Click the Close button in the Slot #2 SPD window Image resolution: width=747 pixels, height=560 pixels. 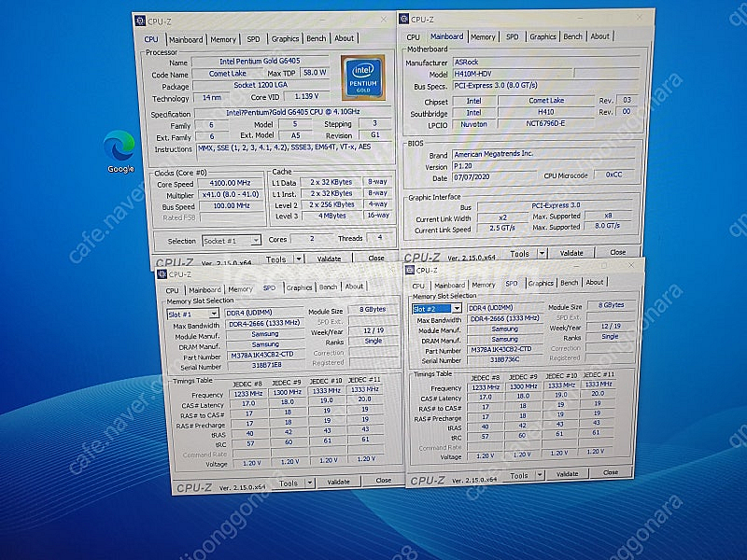point(611,472)
